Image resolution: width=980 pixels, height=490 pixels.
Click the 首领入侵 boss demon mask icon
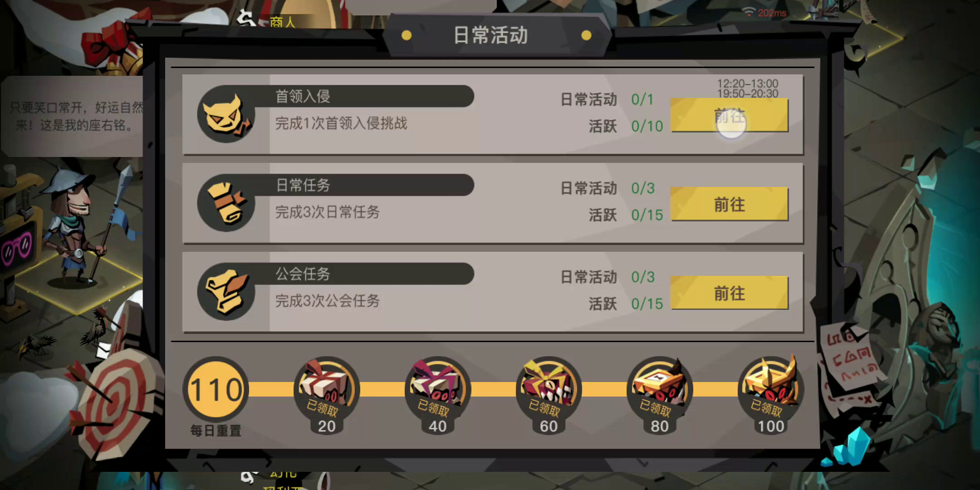coord(225,114)
